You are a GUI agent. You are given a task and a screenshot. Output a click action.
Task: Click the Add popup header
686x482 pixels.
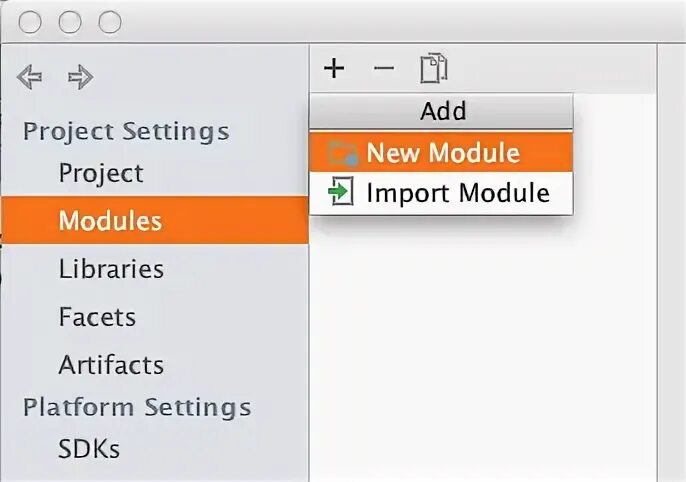pyautogui.click(x=443, y=111)
